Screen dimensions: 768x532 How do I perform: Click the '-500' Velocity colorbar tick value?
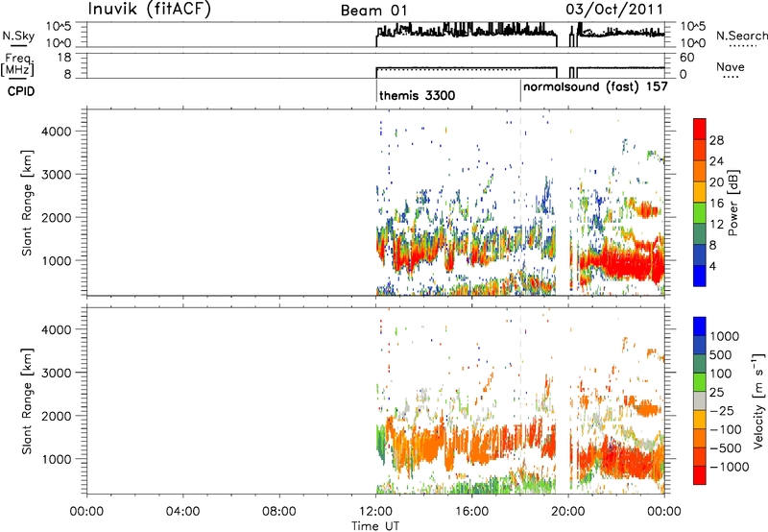pos(726,447)
